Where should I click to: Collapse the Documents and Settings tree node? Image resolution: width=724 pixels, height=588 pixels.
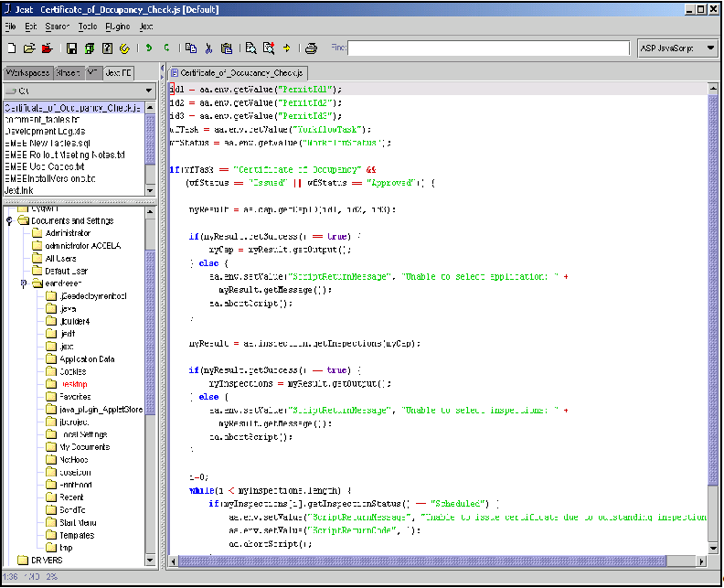point(9,220)
